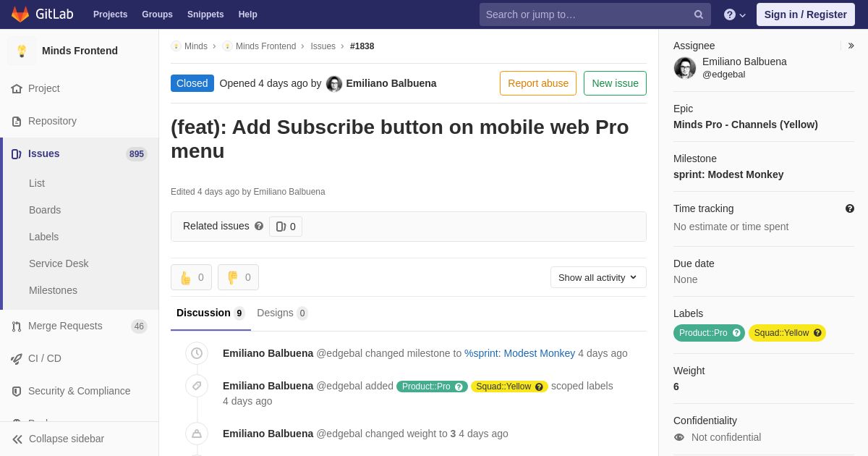Screen dimensions: 868x456
Task: Open Issues List in sidebar
Action: coord(37,183)
